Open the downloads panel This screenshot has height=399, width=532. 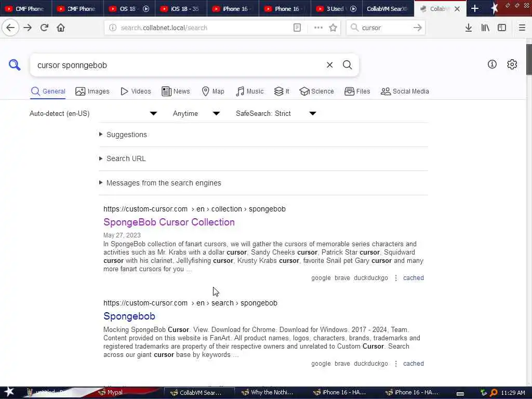tap(469, 28)
